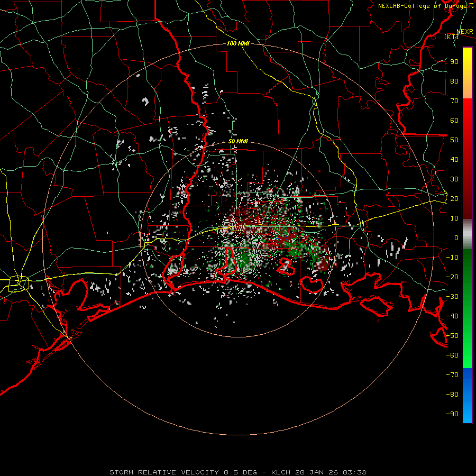The width and height of the screenshot is (476, 476).
Task: Click the yellow top segment of color bar
Action: [467, 73]
